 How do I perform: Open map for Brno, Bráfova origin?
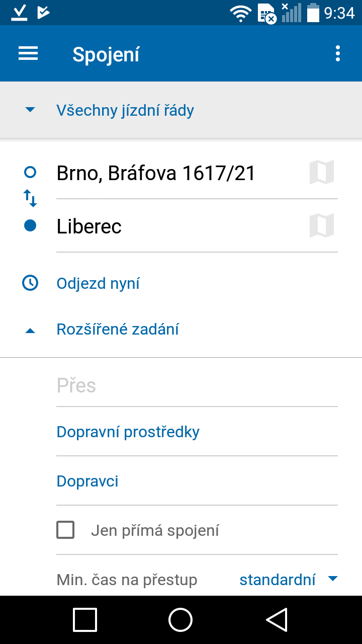322,173
